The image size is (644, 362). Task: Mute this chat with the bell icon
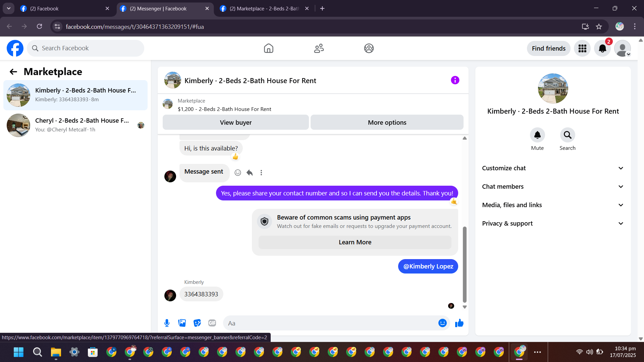pos(537,135)
